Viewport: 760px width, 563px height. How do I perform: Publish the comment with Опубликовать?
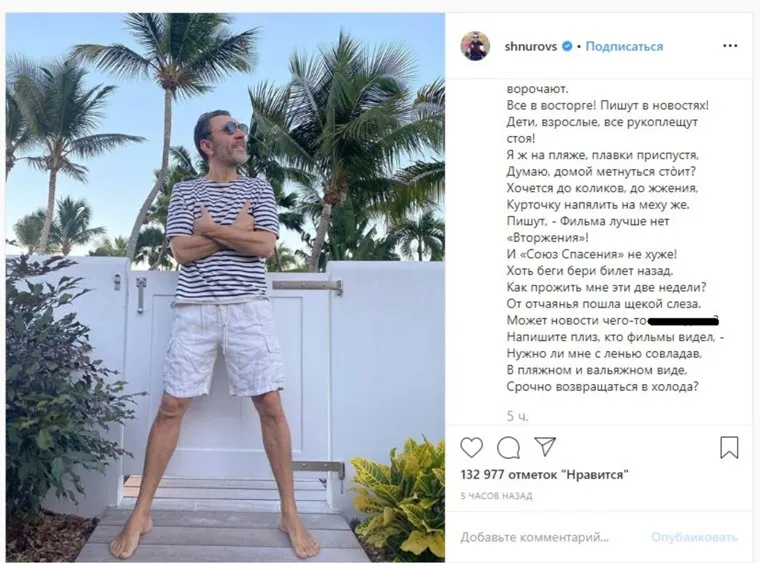click(694, 537)
